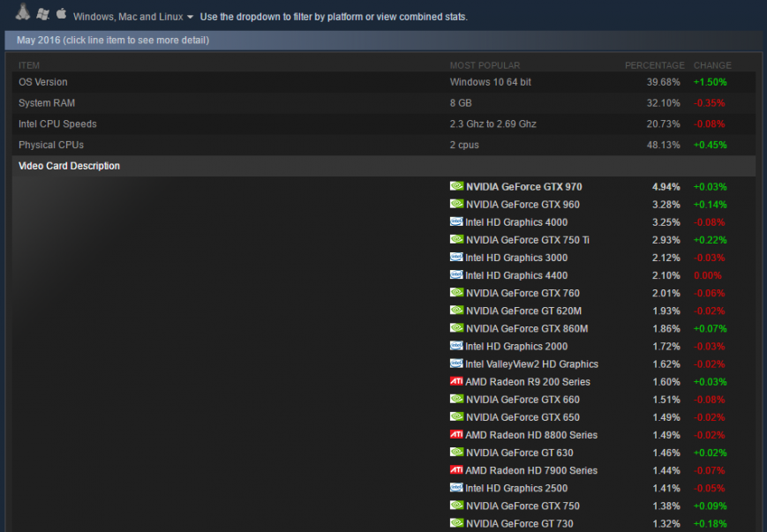Click the AMD Radeon R9 200 Series name
Viewport: 767px width, 532px height.
(x=527, y=382)
